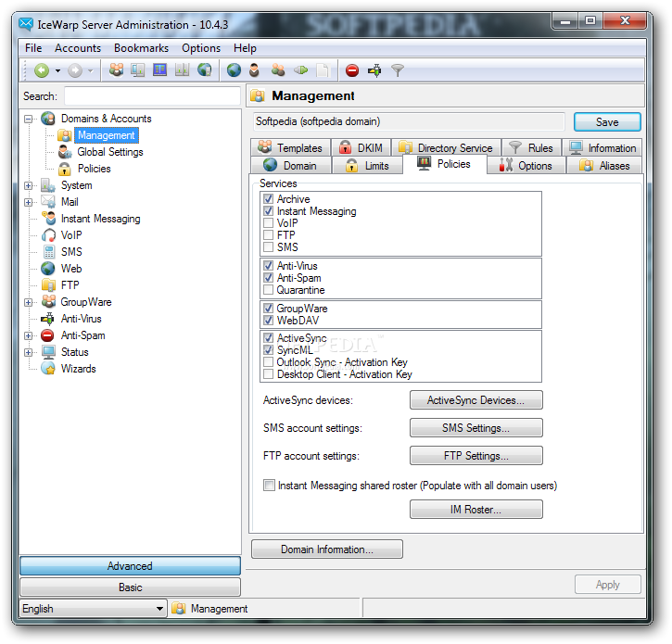Toggle the WebDAV checkbox
The height and width of the screenshot is (644, 672).
point(268,320)
